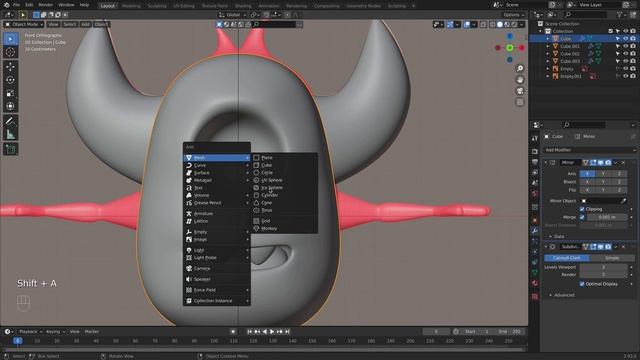Enable Mirror Axis Y
Viewport: 640px width, 360px height.
(603, 173)
